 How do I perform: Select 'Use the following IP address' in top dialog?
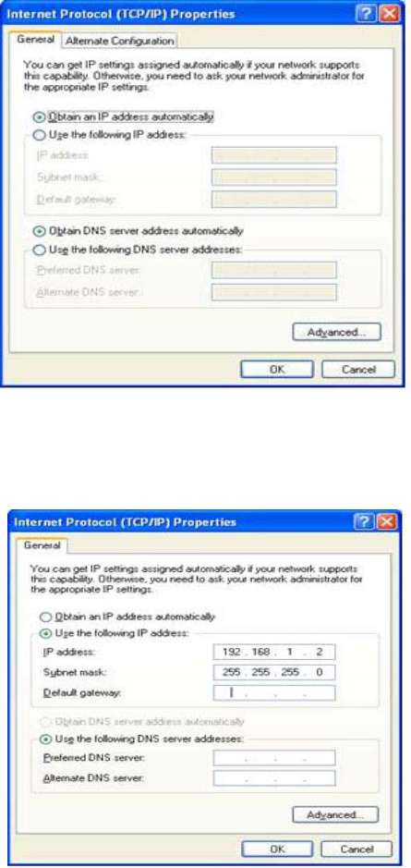coord(110,134)
